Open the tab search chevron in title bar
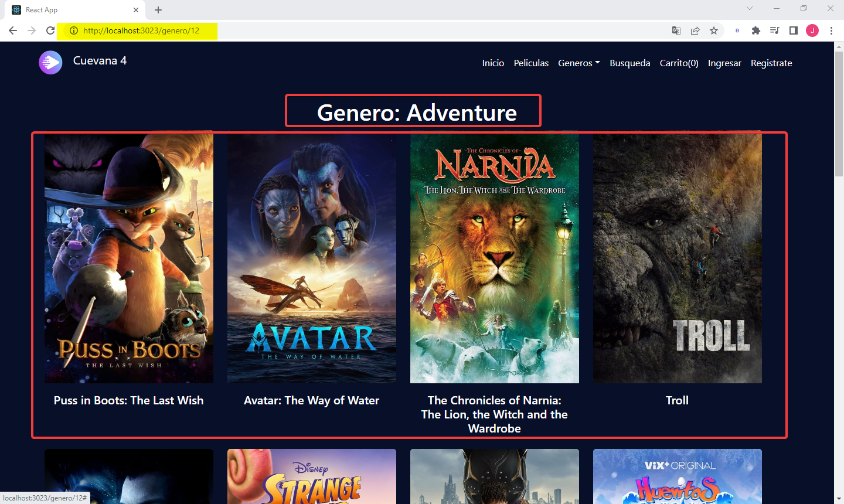The width and height of the screenshot is (844, 504). (x=750, y=8)
